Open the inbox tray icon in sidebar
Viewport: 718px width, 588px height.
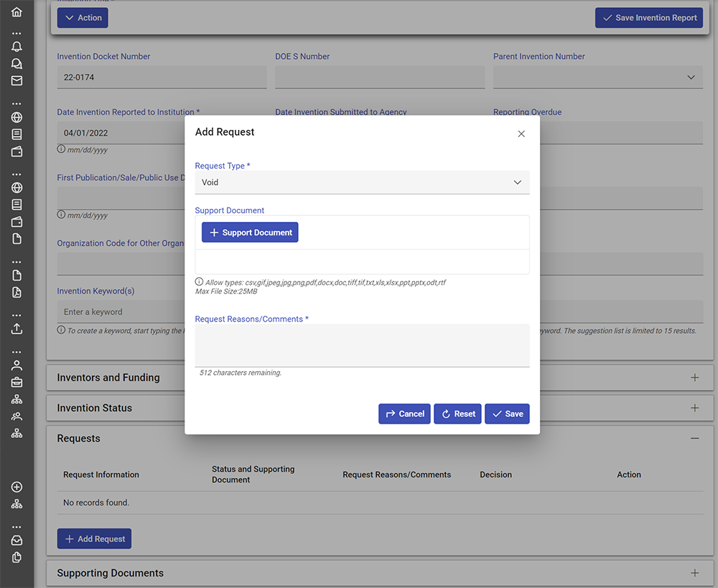[17, 541]
